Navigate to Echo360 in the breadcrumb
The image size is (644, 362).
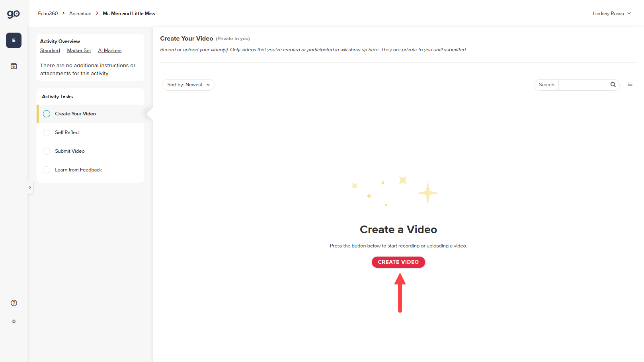click(x=47, y=13)
